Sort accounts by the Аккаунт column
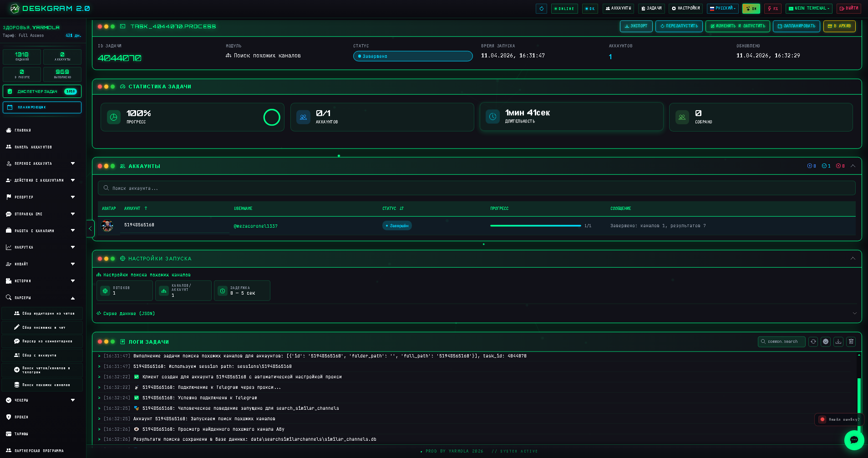 [x=136, y=209]
